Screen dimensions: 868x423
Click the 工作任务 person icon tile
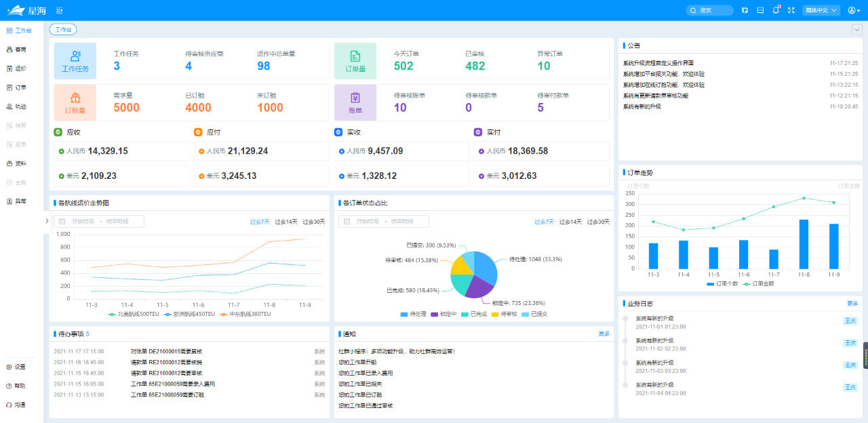[x=75, y=60]
